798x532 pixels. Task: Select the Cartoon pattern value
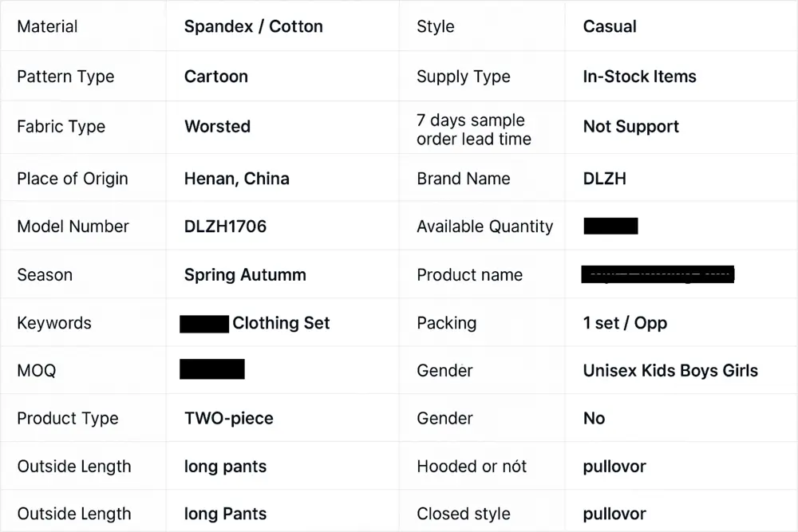tap(215, 77)
